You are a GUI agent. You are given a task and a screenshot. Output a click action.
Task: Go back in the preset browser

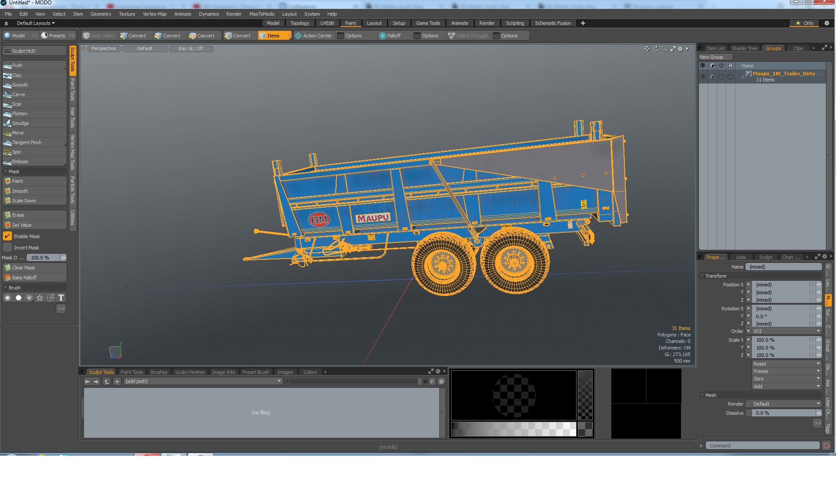click(87, 381)
